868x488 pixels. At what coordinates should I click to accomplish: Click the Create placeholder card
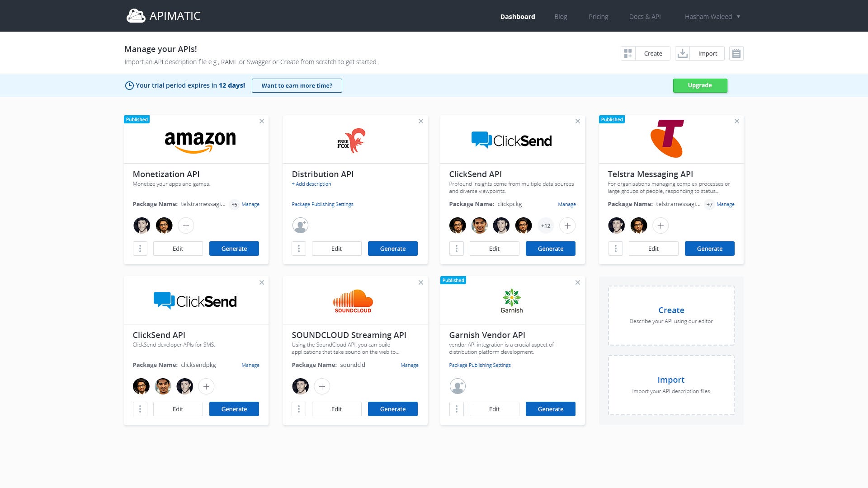671,315
